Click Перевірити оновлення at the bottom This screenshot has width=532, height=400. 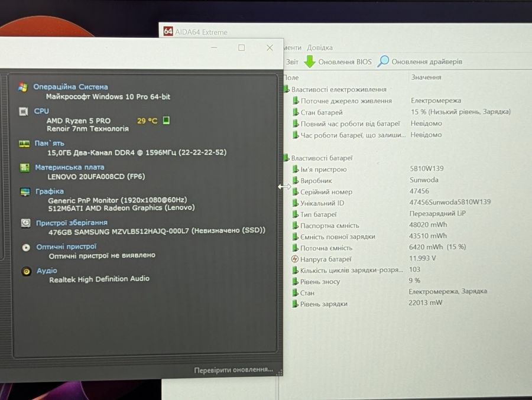233,370
